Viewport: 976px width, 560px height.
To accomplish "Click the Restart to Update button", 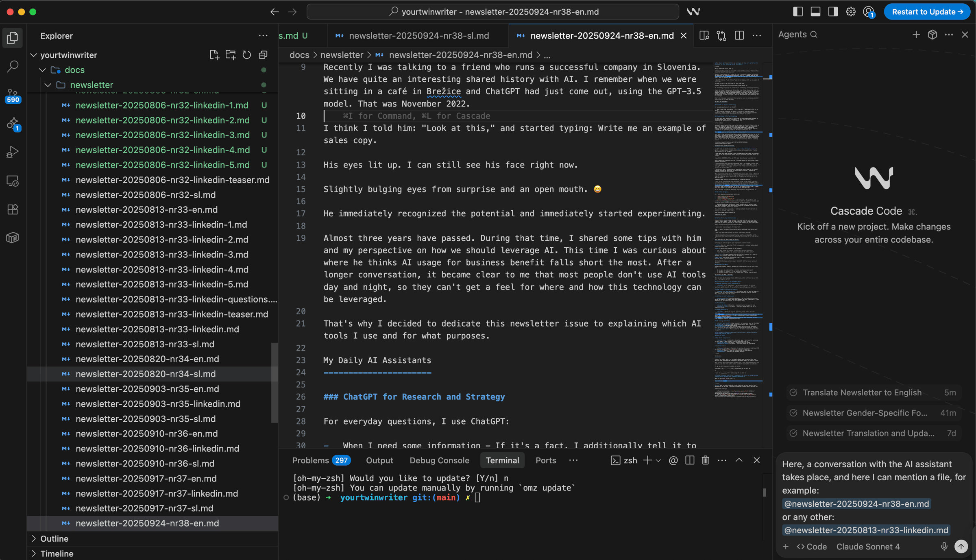I will coord(927,12).
